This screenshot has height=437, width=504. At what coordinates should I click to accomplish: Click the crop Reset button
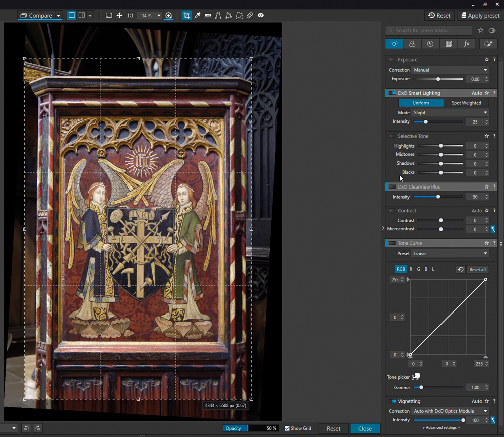[x=333, y=428]
